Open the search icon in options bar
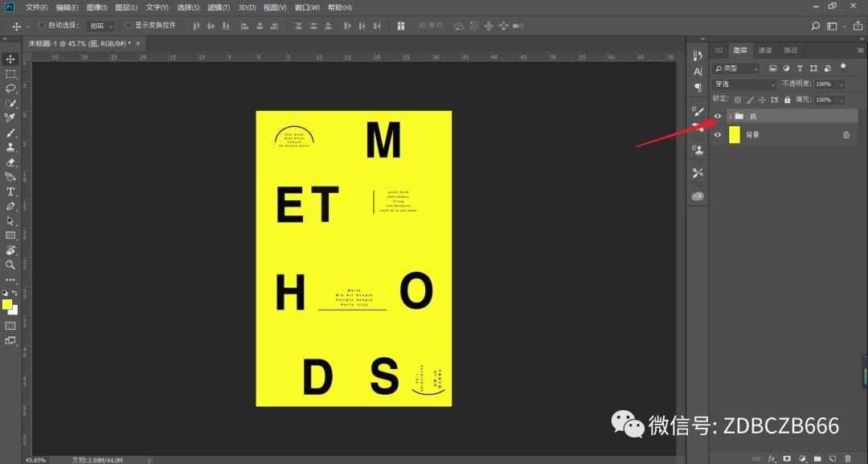 tap(815, 26)
